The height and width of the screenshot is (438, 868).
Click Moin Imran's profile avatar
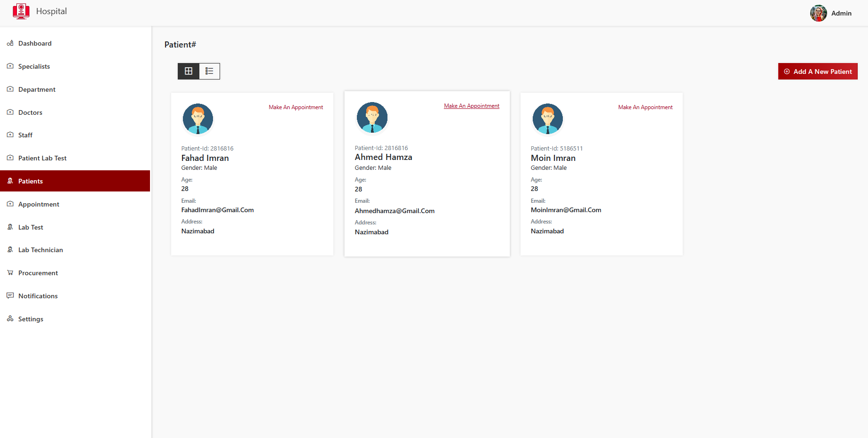tap(547, 119)
